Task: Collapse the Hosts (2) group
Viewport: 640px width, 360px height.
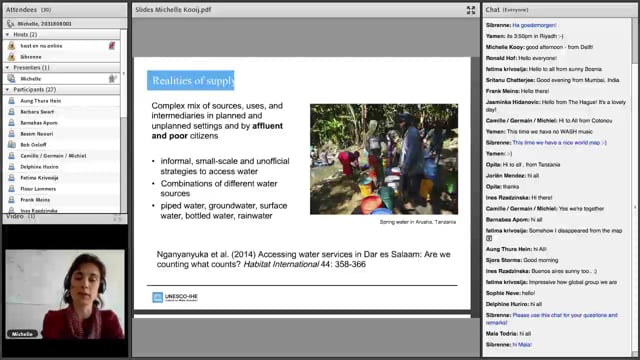Action: (x=7, y=35)
